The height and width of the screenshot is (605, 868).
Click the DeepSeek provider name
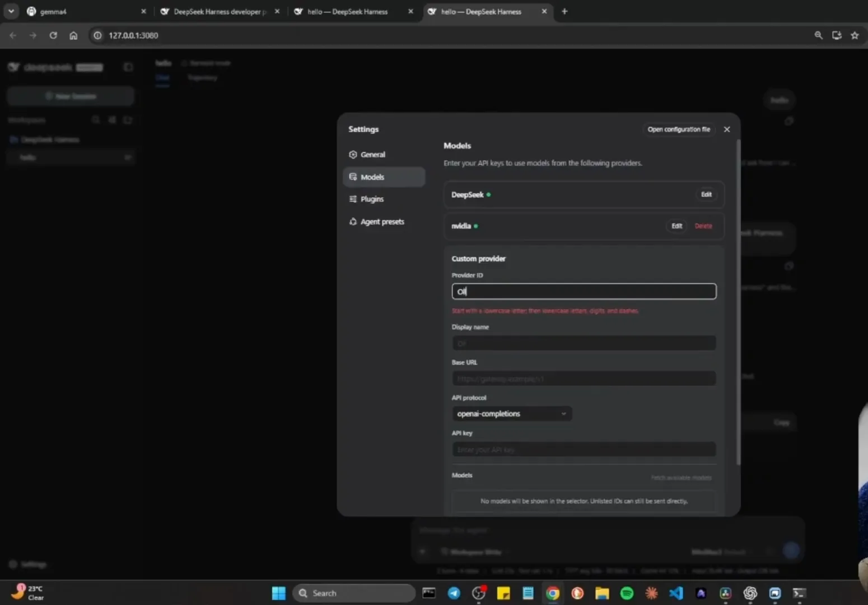click(x=467, y=195)
